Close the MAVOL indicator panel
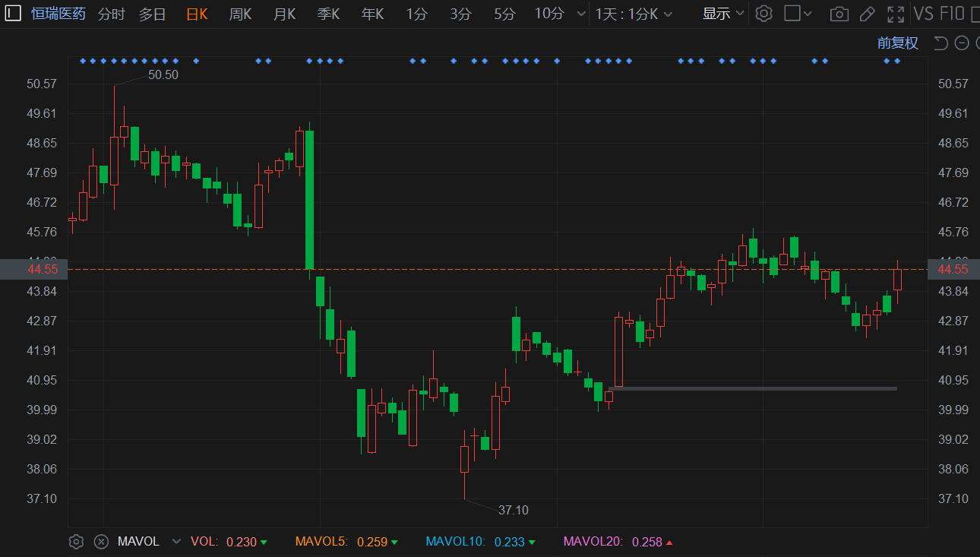This screenshot has width=980, height=557. 100,542
